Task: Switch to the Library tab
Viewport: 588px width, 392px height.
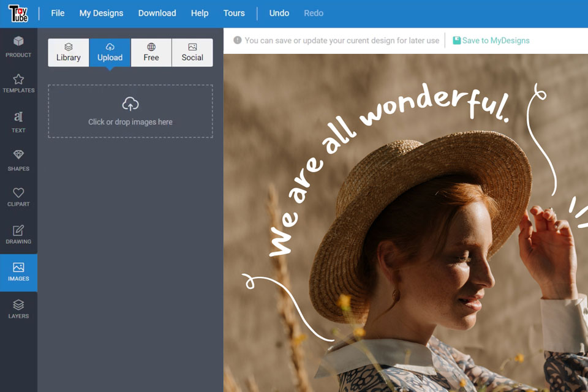Action: point(69,53)
